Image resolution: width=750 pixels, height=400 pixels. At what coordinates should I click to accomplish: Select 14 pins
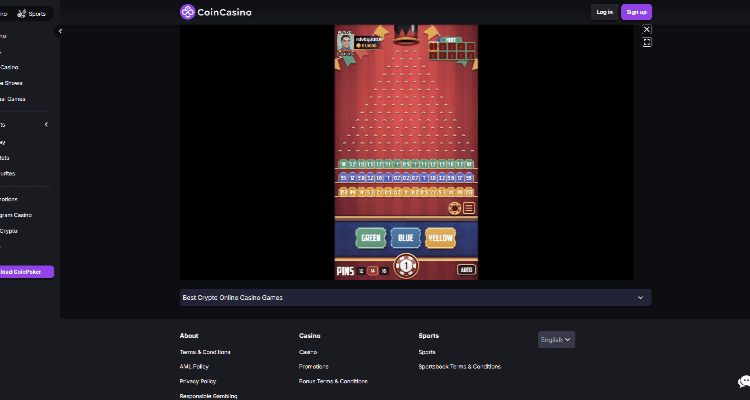(x=373, y=271)
